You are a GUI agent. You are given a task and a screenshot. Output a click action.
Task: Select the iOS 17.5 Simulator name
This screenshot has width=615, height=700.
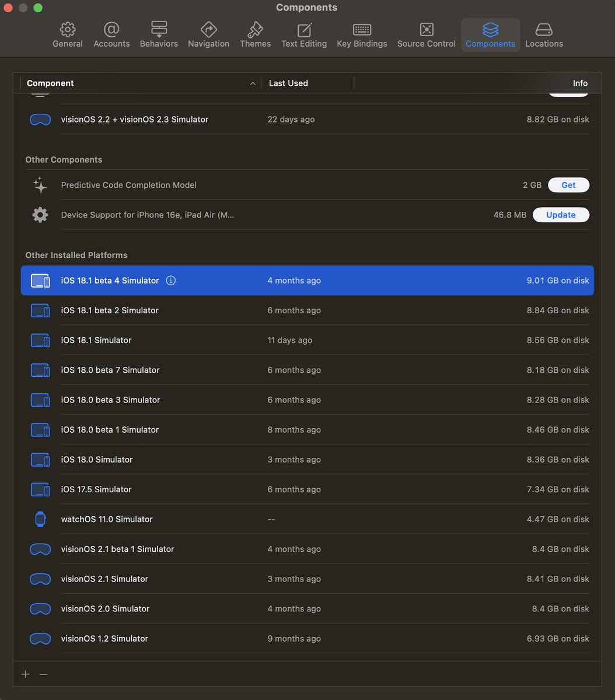pos(96,489)
